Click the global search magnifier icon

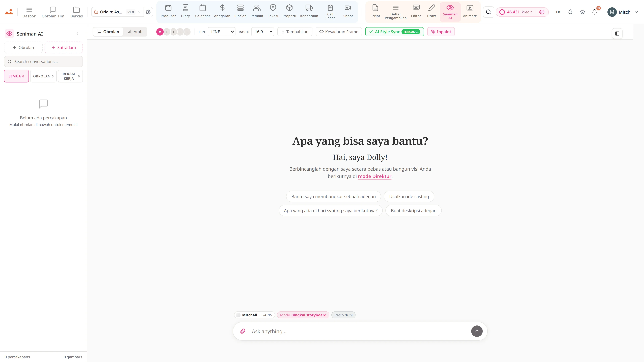[x=488, y=12]
